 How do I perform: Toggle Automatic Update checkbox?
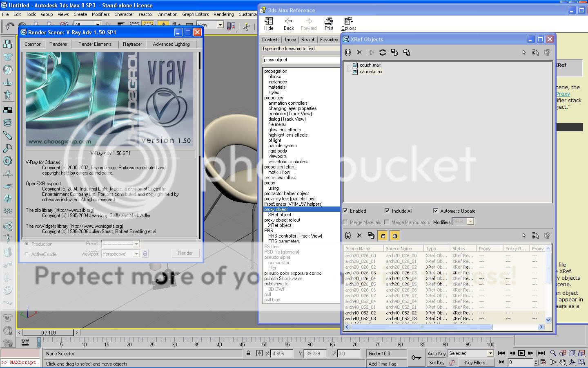[436, 211]
